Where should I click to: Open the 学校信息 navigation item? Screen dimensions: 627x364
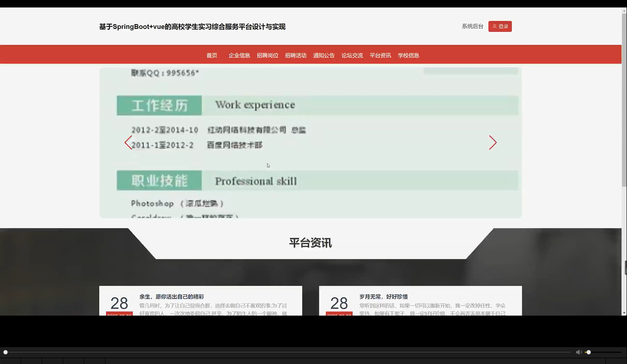[x=408, y=55]
